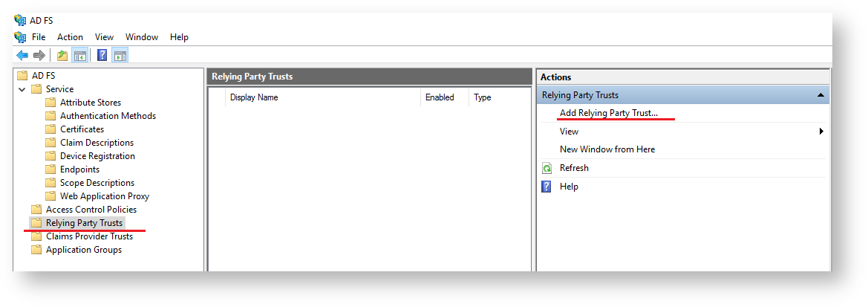Screen dimensions: 868x307
Task: Click the blue Help toolbar icon
Action: click(102, 55)
